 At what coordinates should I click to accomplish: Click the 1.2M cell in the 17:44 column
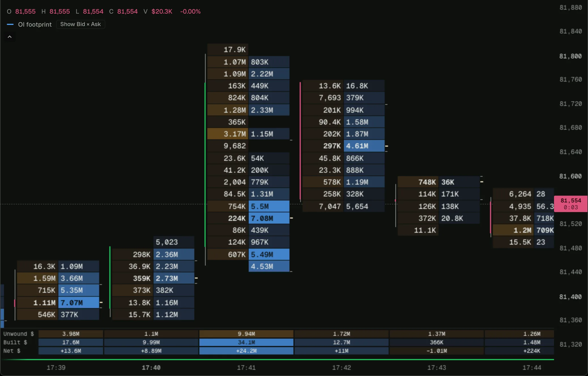[513, 230]
